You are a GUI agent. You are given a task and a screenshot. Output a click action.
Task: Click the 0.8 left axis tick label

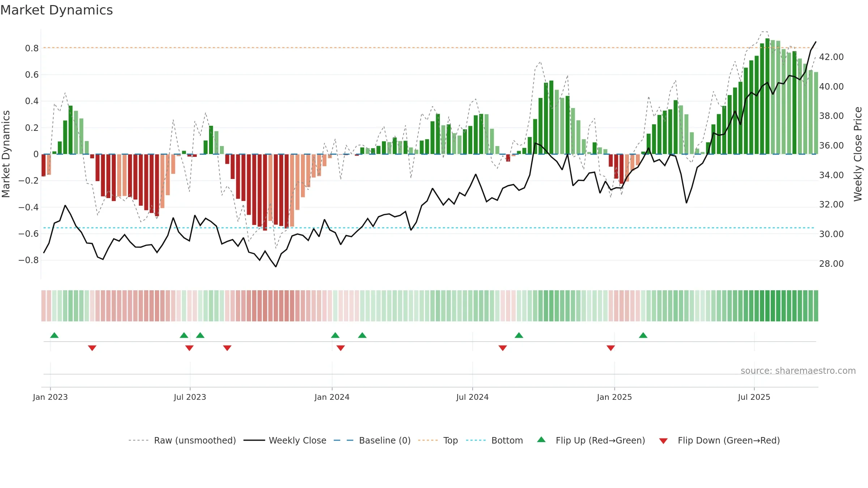tap(32, 48)
